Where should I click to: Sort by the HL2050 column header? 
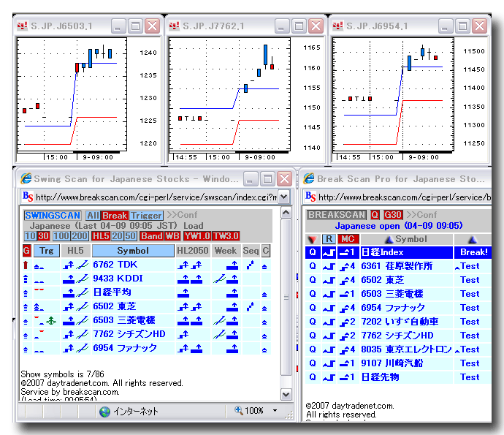(x=193, y=251)
